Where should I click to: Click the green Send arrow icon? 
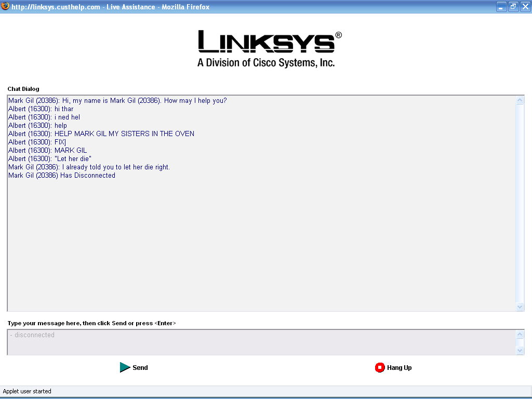click(x=125, y=367)
